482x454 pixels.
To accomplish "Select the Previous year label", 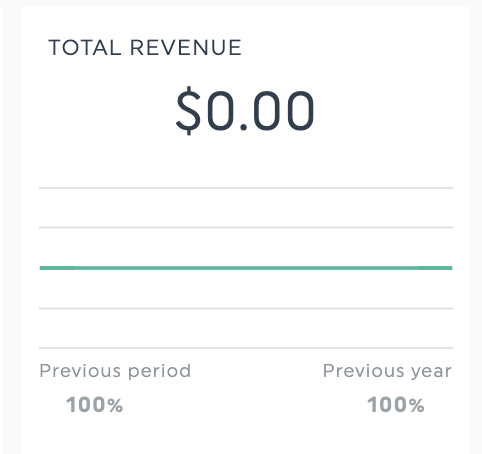I will point(387,371).
